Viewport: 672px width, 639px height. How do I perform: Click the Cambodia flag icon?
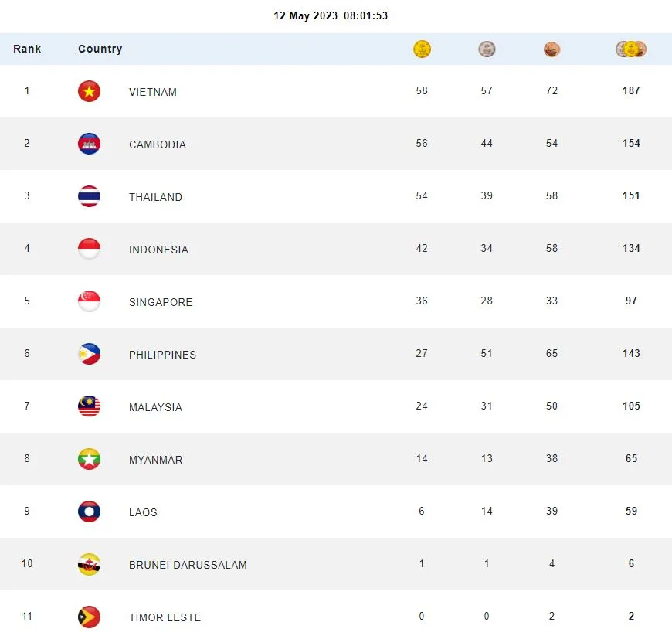[x=89, y=144]
